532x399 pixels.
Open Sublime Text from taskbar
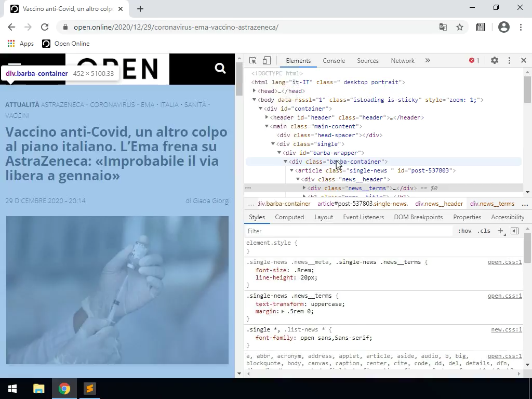click(x=89, y=389)
